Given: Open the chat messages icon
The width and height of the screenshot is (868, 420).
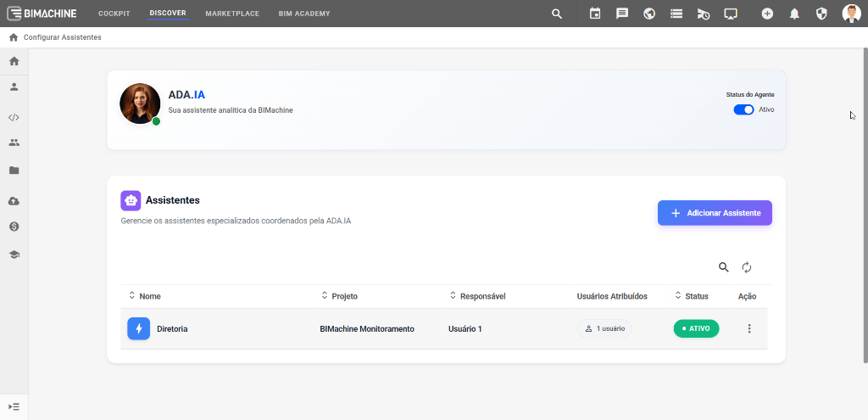Looking at the screenshot, I should pos(622,14).
